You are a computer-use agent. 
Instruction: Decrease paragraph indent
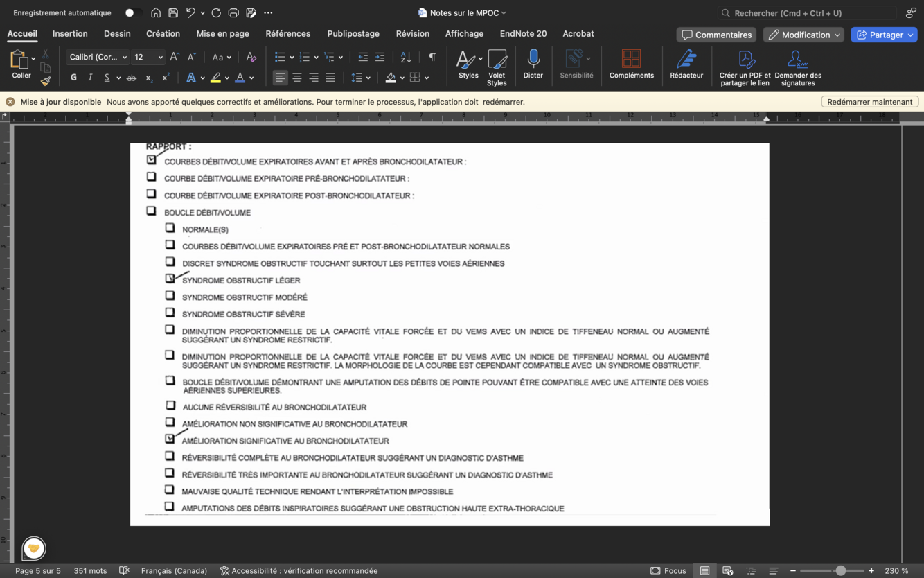tap(363, 57)
